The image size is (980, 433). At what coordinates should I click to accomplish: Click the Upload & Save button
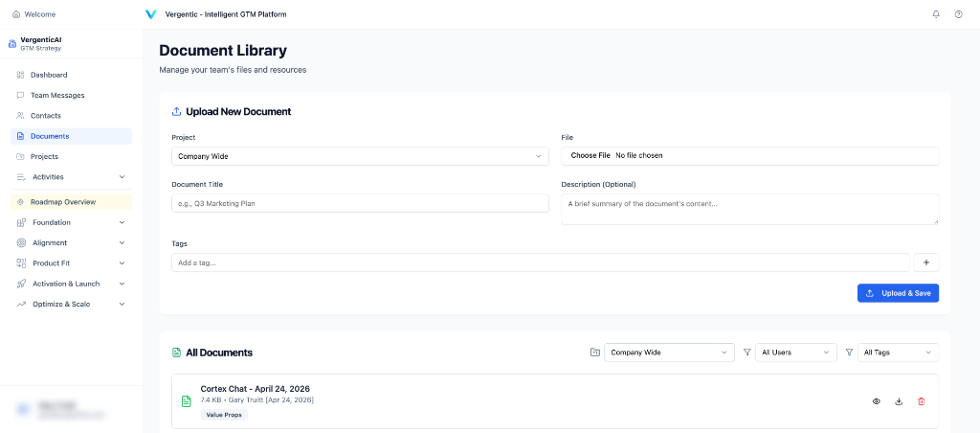898,293
